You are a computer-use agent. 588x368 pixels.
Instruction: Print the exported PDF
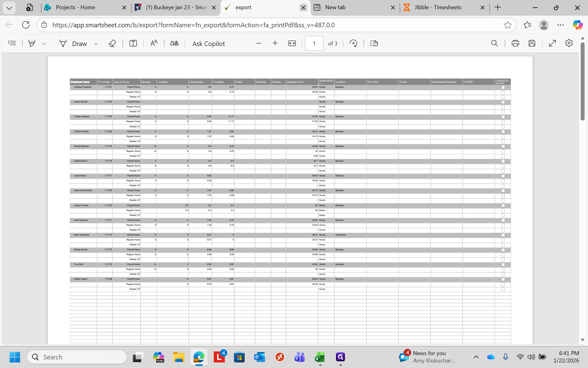[515, 43]
